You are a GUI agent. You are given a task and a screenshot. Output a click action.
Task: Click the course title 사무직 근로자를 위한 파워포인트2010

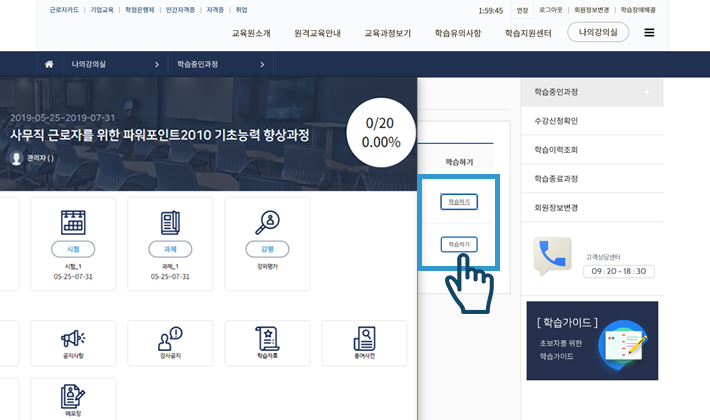click(159, 135)
